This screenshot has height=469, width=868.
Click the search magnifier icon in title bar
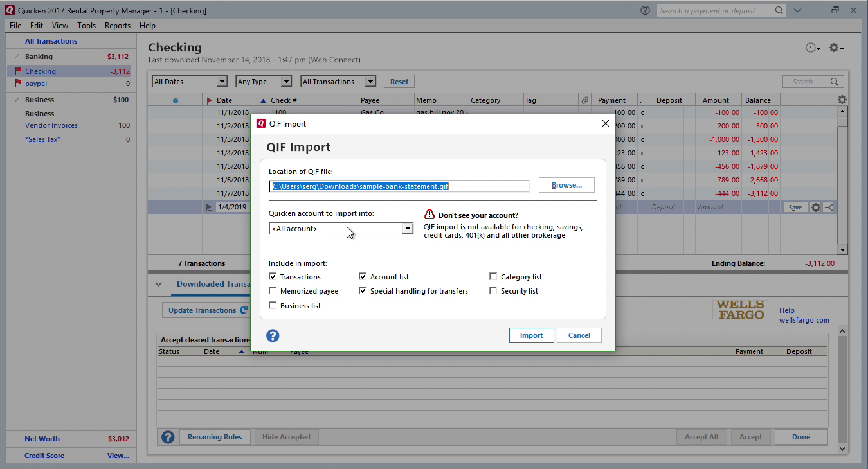[779, 10]
